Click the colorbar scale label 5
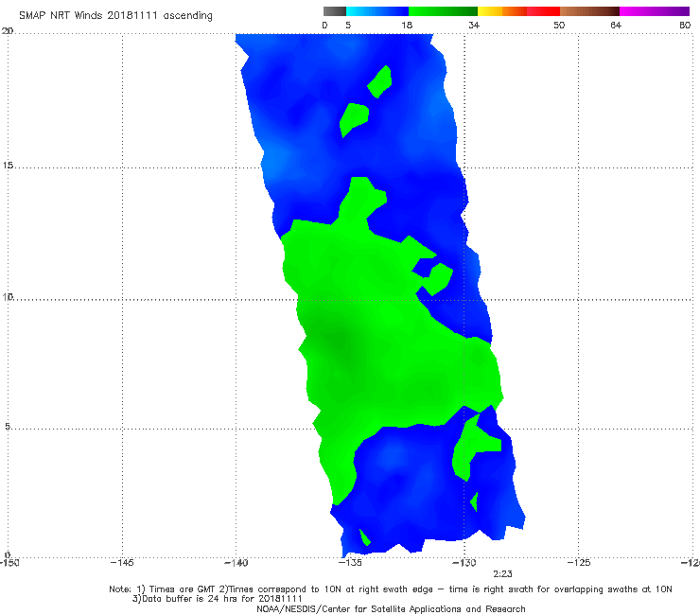 (348, 26)
